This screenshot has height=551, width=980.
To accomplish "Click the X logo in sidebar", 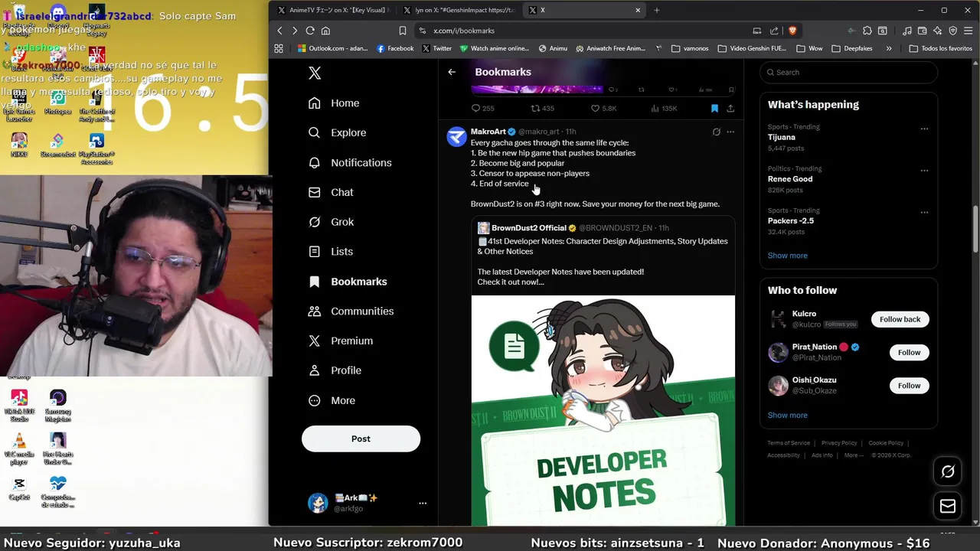I will pos(315,73).
